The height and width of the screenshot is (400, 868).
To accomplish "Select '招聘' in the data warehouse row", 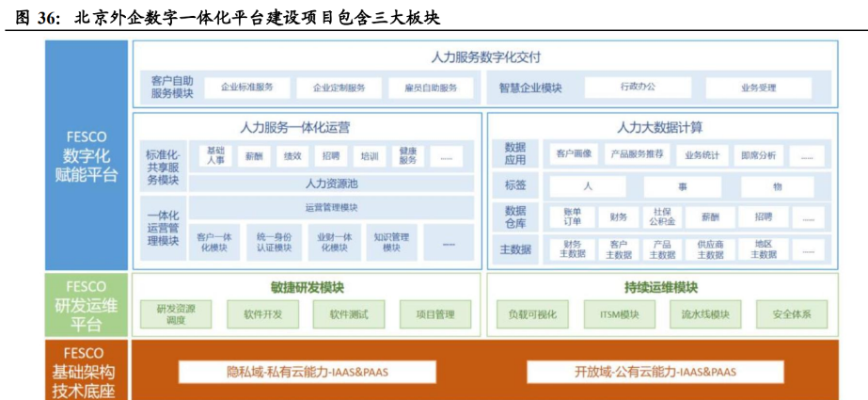I will pos(764,217).
